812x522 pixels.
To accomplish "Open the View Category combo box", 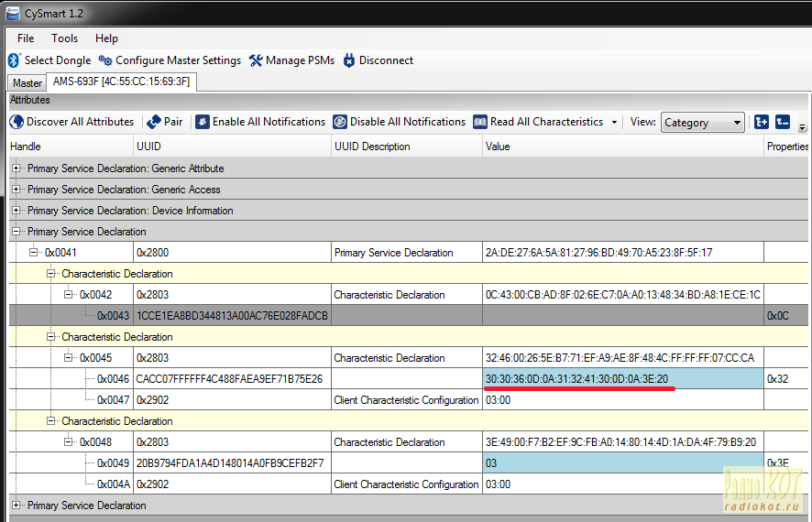I will coord(703,123).
